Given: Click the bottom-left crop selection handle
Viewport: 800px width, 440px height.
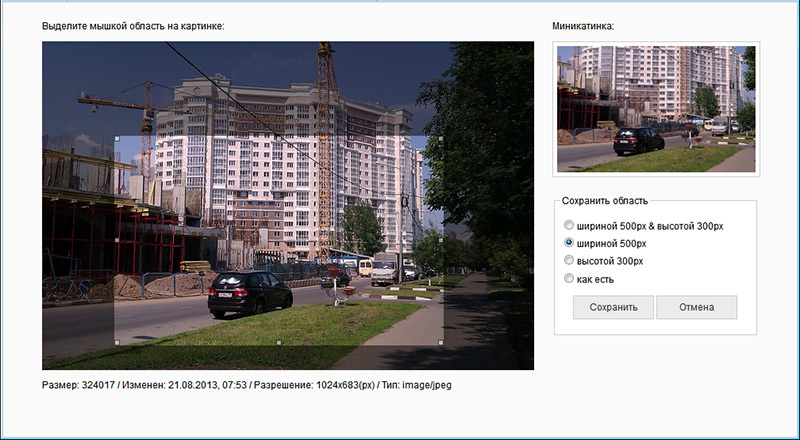Looking at the screenshot, I should coord(117,343).
